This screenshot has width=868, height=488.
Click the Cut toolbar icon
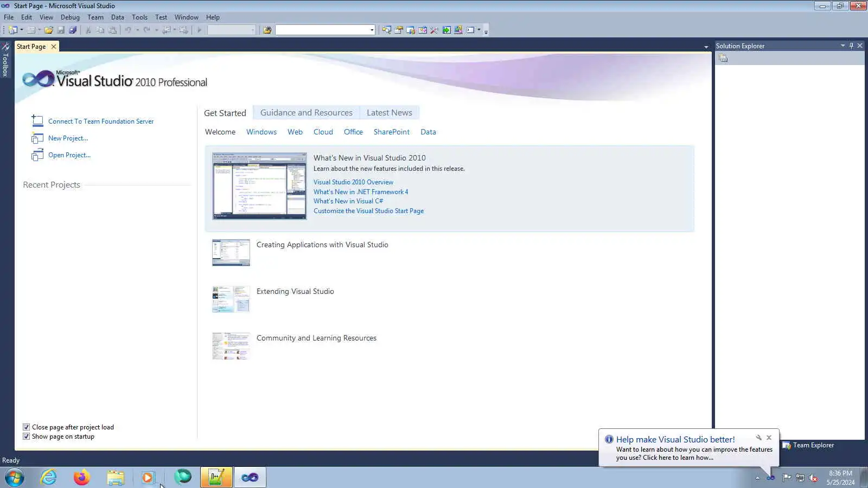88,30
